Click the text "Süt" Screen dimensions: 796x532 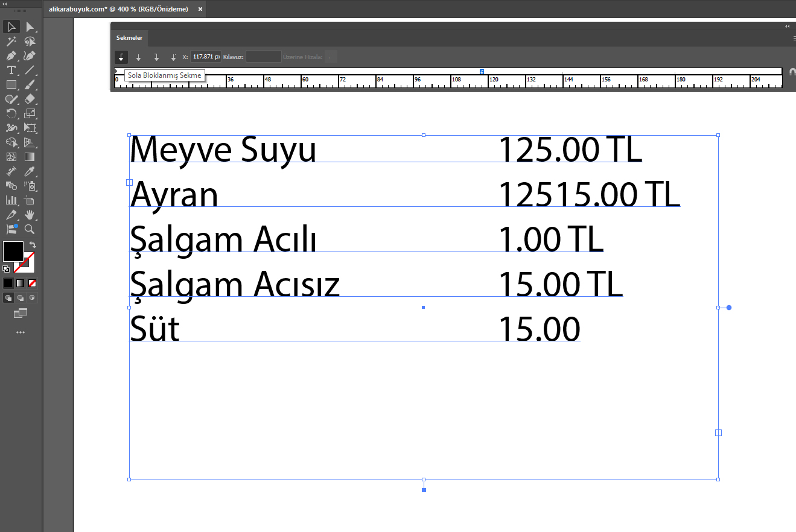point(154,329)
